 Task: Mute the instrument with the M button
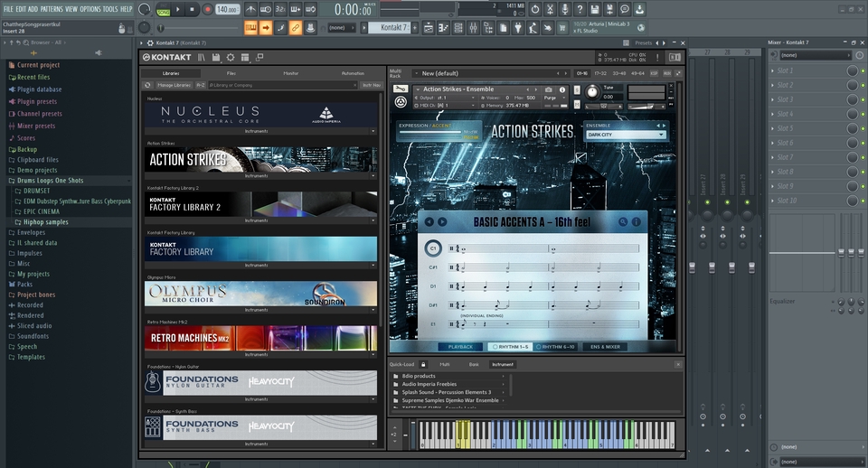point(577,104)
